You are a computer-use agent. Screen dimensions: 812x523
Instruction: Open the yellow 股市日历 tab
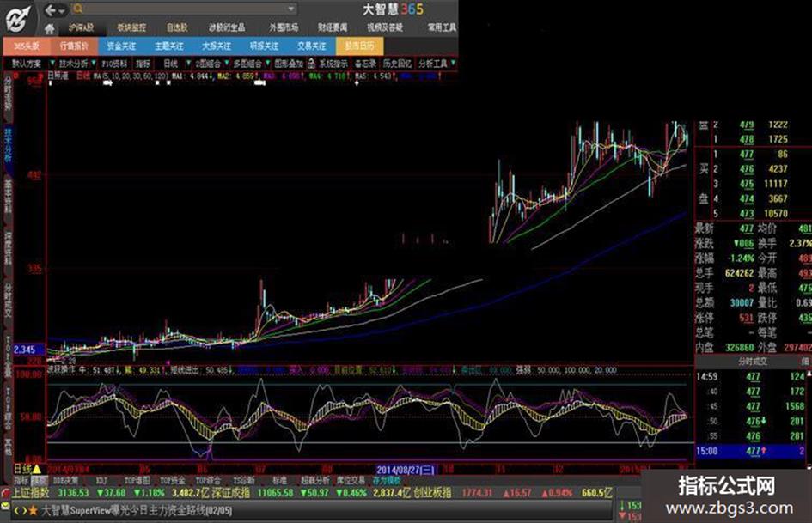click(359, 46)
